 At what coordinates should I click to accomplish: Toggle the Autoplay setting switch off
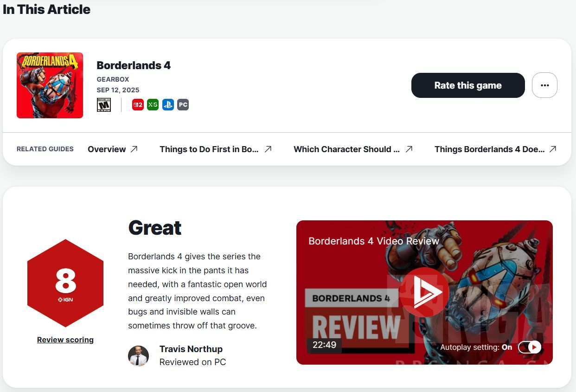click(530, 347)
